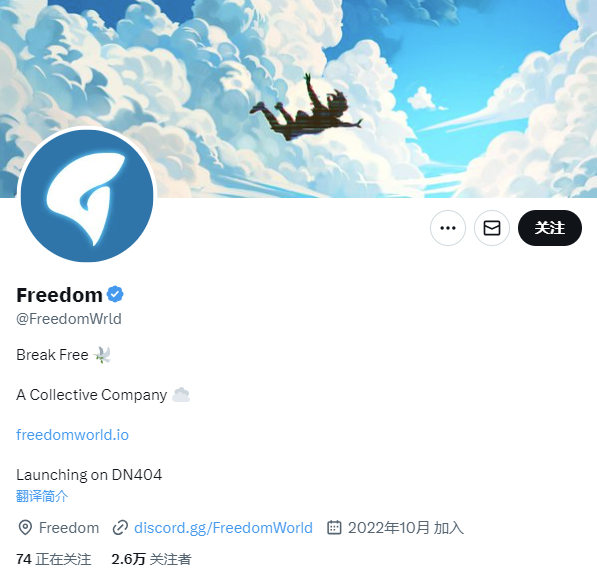Screen dimensions: 597x577
Task: Translate the bio via 翻译简介
Action: click(x=42, y=496)
